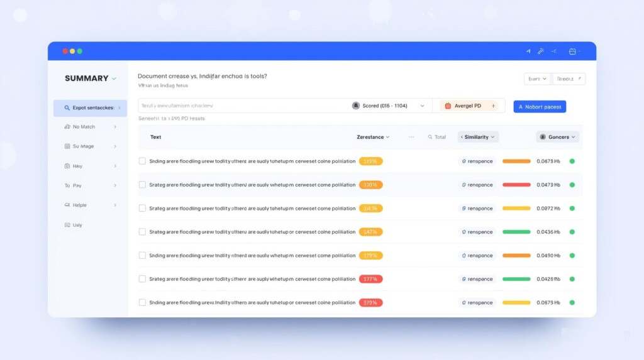This screenshot has width=644, height=360.
Task: Click the icon beside No Match
Action: (x=67, y=127)
